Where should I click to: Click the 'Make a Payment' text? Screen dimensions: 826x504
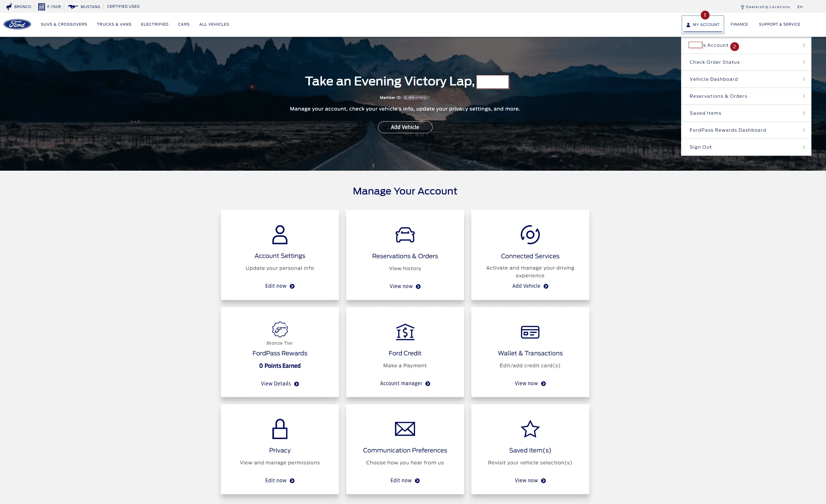click(x=405, y=366)
